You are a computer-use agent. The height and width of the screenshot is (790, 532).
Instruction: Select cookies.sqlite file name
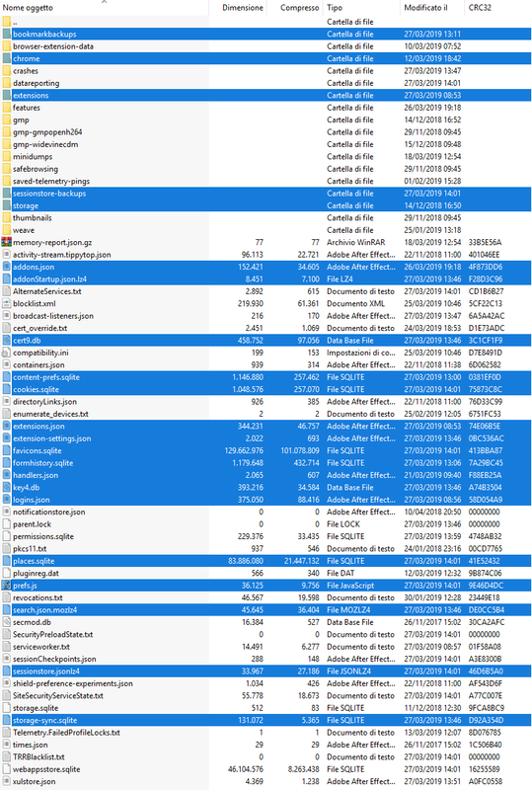click(x=36, y=389)
